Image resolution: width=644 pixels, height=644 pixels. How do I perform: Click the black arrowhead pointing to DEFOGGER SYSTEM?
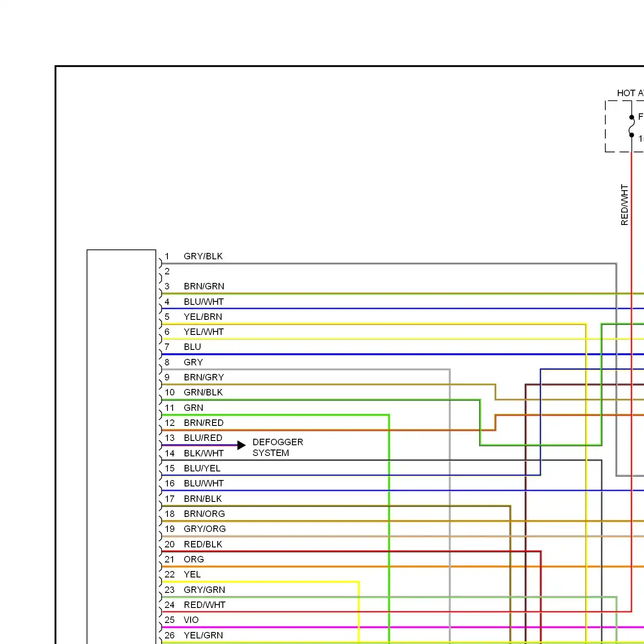[241, 445]
